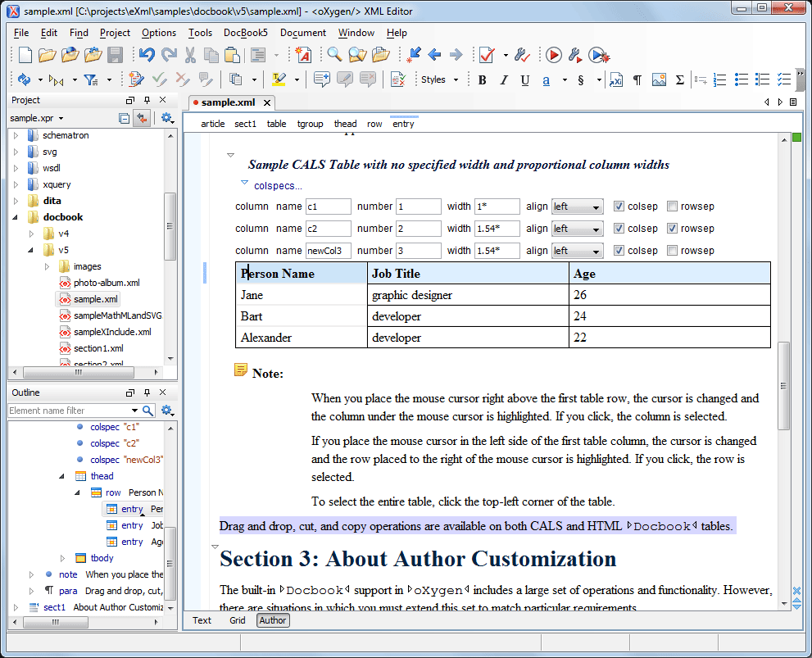Screen dimensions: 812x658
Task: Open the Tools menu
Action: (200, 33)
